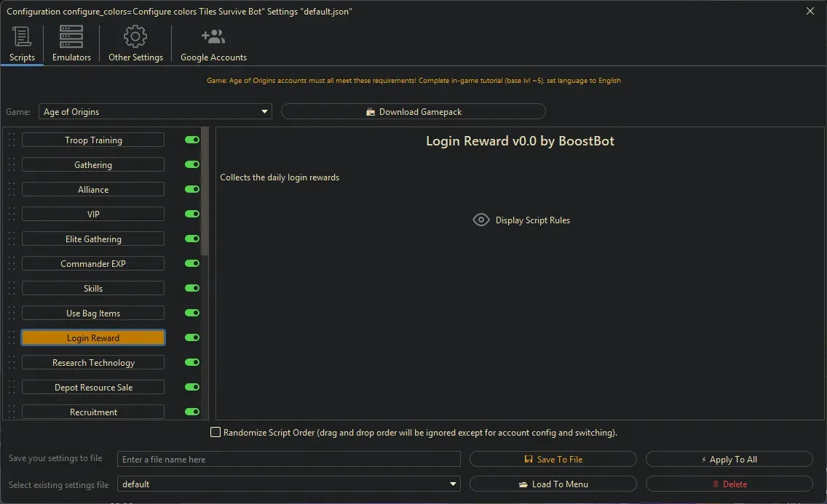
Task: Select the Alliance script
Action: 92,189
